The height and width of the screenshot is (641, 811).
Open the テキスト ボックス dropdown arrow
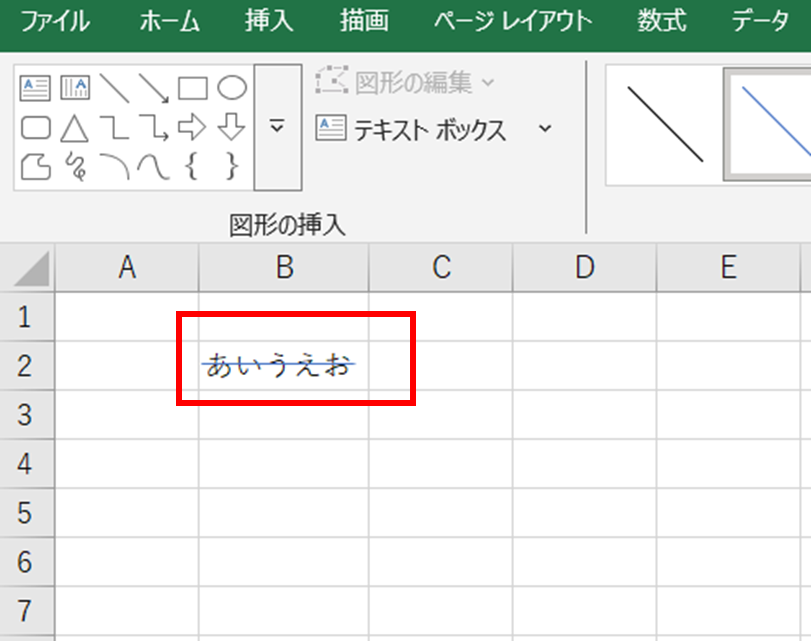(x=545, y=129)
